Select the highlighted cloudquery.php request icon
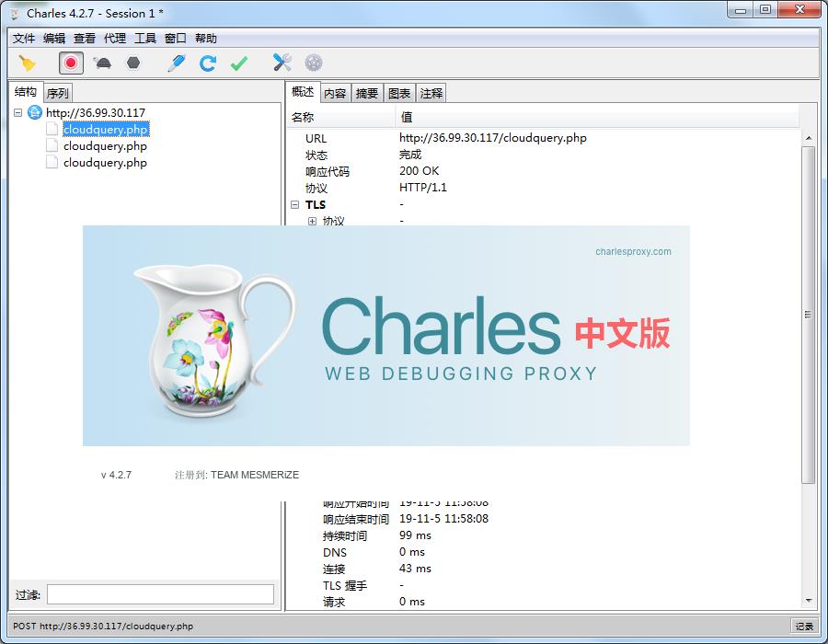Viewport: 828px width, 644px height. coord(52,129)
